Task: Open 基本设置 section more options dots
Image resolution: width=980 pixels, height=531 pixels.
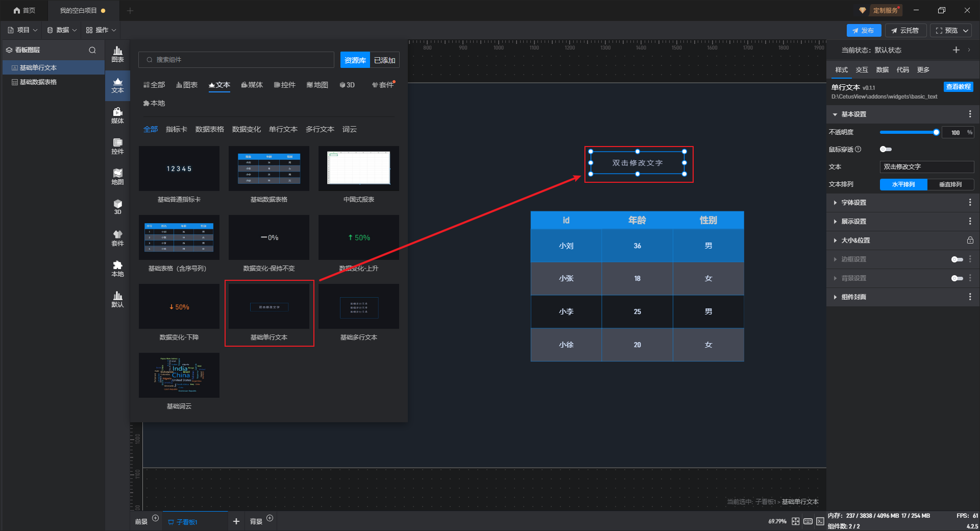Action: click(x=970, y=114)
